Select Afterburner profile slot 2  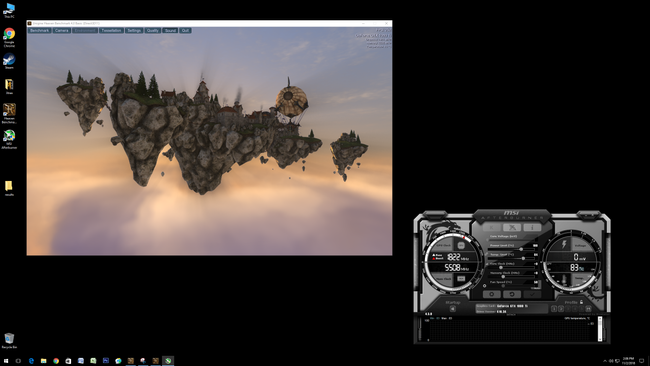561,309
